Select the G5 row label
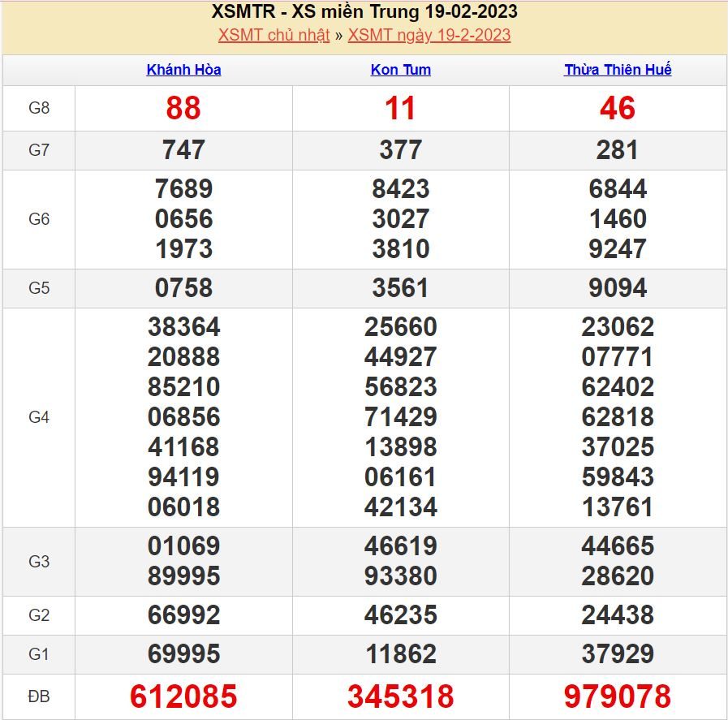728x720 pixels. [39, 288]
